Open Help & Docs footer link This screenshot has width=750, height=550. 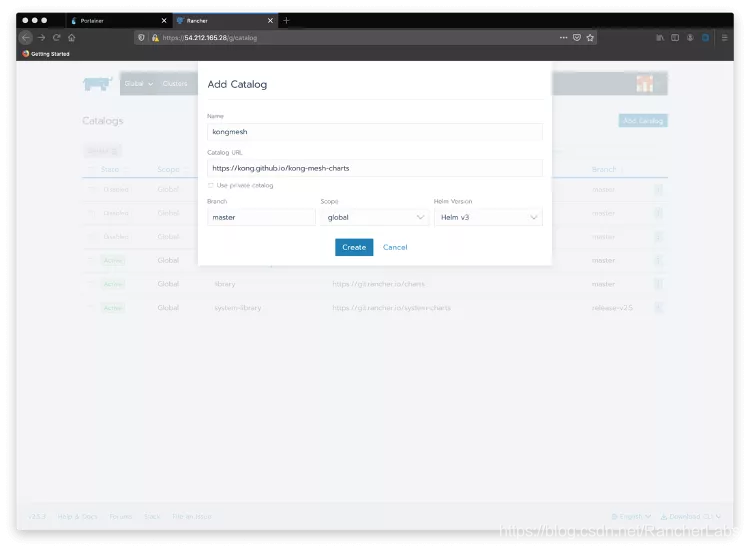77,517
